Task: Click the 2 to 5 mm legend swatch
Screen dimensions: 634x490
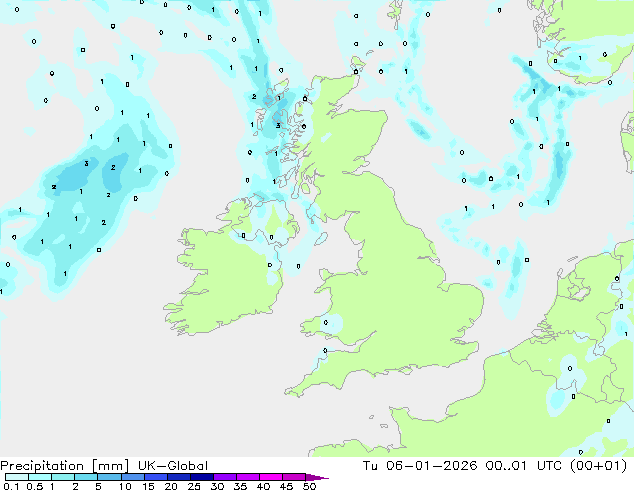Action: coord(86,477)
